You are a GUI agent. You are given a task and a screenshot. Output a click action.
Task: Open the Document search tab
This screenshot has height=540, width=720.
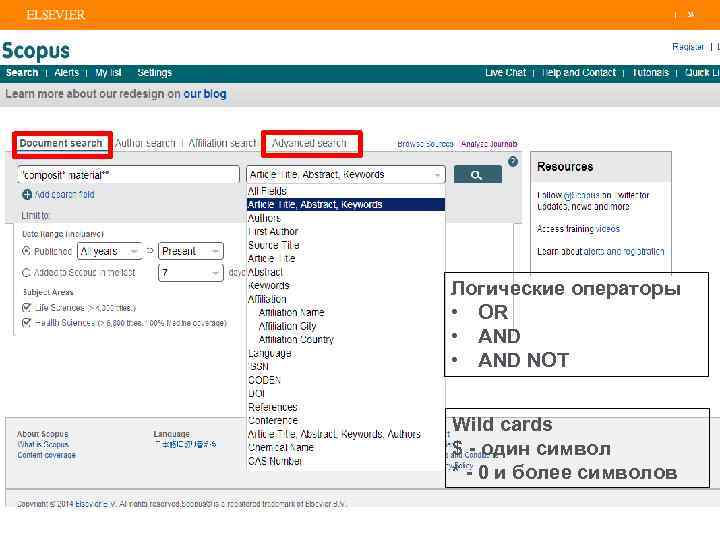coord(61,143)
